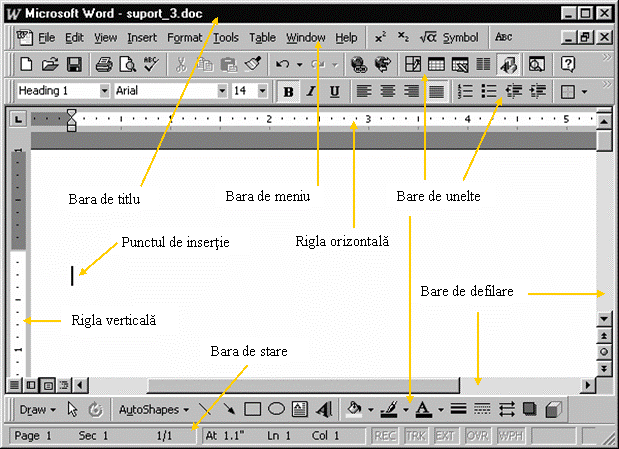
Task: Expand the Heading 1 style dropdown
Action: [104, 91]
